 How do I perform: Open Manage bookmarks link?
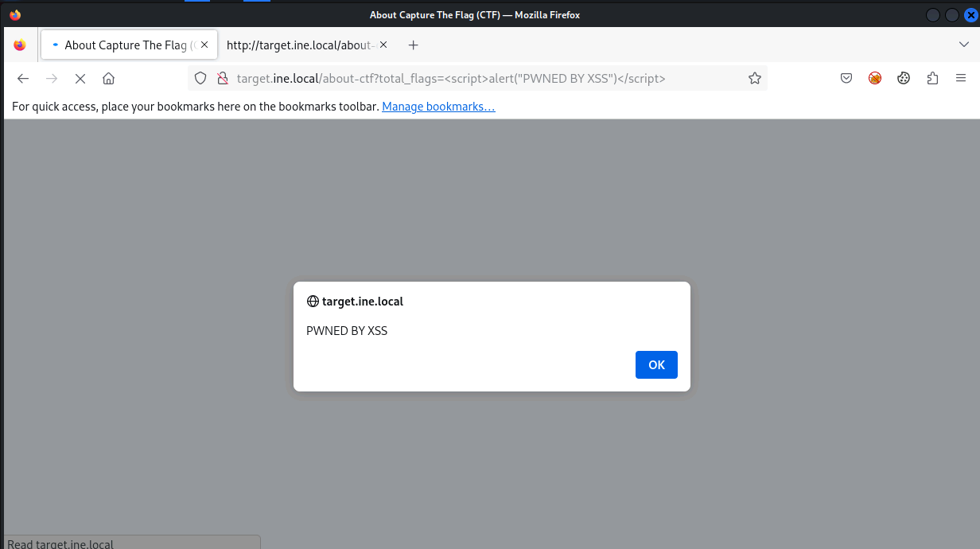coord(438,107)
